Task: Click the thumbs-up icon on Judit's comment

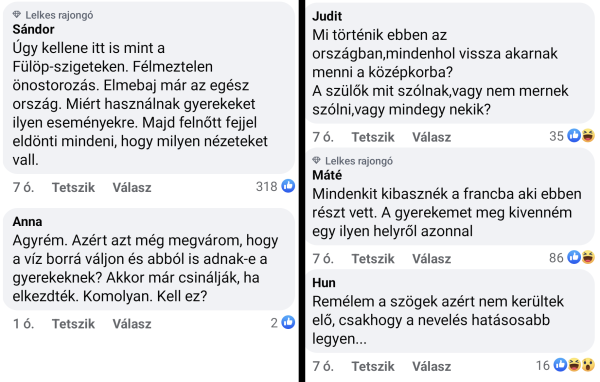Action: coord(574,135)
